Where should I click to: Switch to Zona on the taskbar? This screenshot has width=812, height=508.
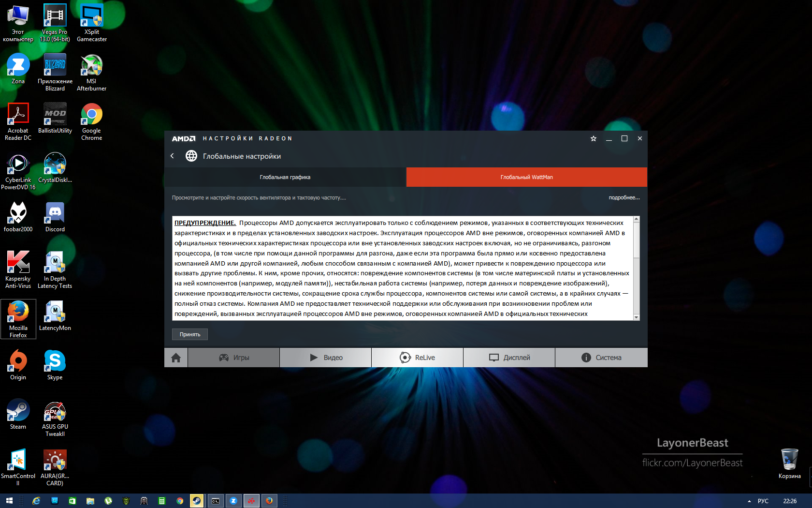click(x=233, y=501)
